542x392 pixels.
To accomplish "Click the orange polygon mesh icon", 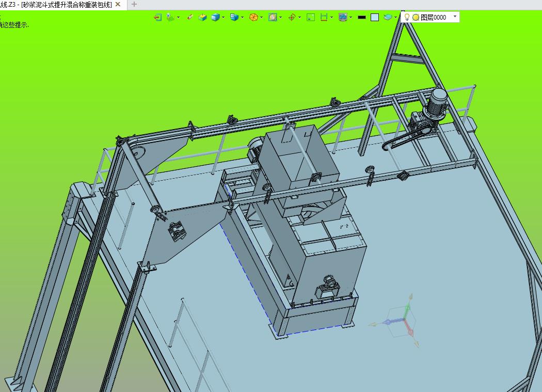I will 254,17.
